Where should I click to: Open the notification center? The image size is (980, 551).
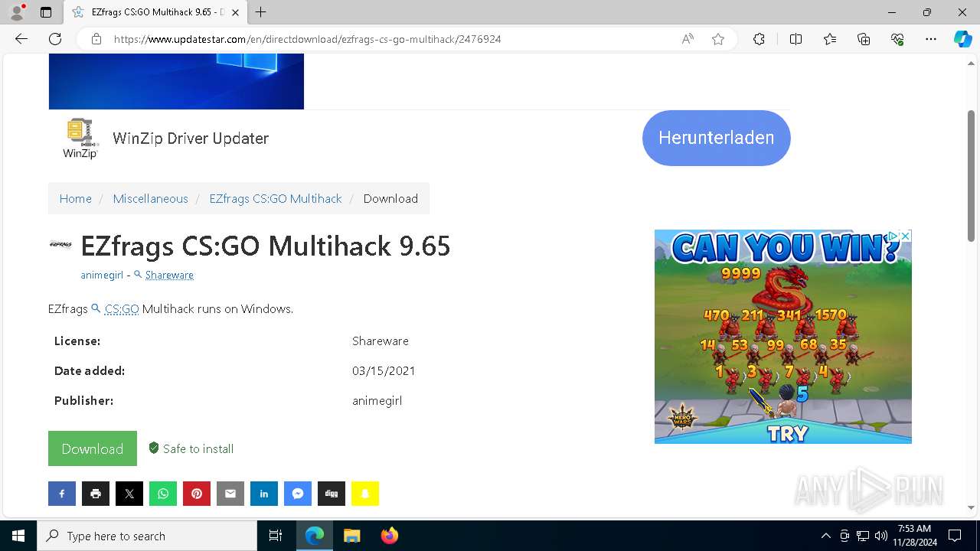point(955,536)
